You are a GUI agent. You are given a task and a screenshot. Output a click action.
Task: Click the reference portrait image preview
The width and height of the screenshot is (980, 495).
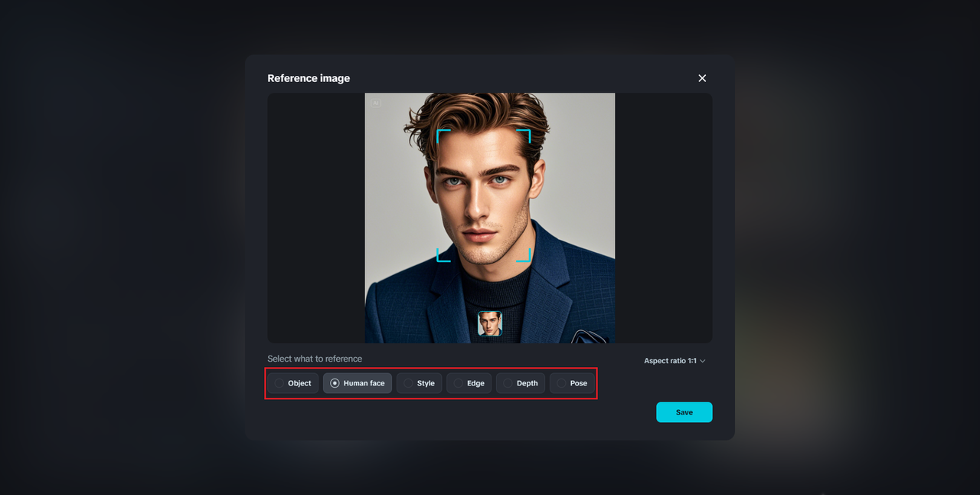tap(490, 218)
